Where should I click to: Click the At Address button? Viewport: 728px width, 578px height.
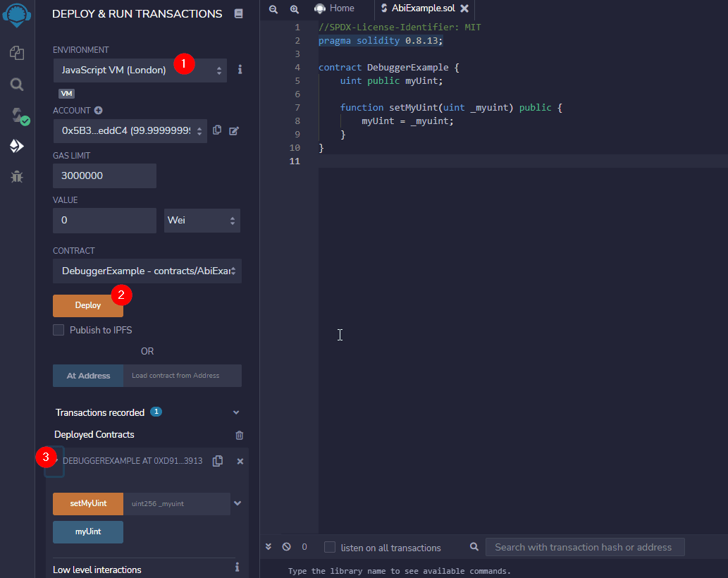tap(88, 376)
